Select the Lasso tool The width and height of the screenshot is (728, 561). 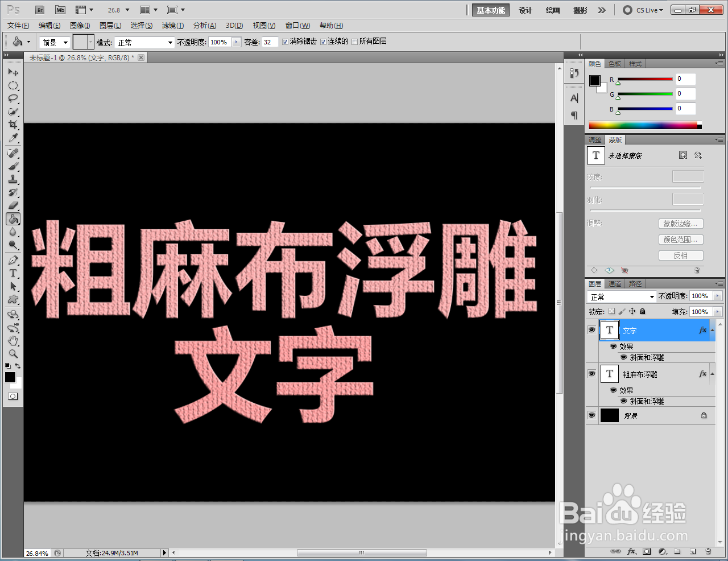click(13, 98)
